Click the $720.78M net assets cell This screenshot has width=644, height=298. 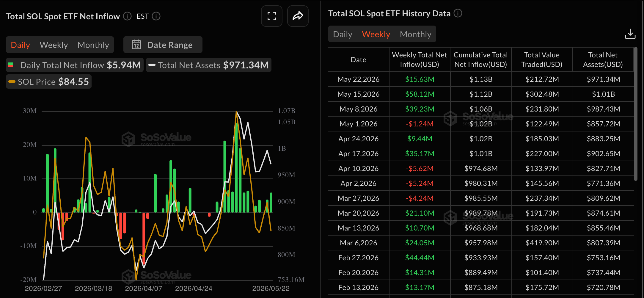coord(603,287)
